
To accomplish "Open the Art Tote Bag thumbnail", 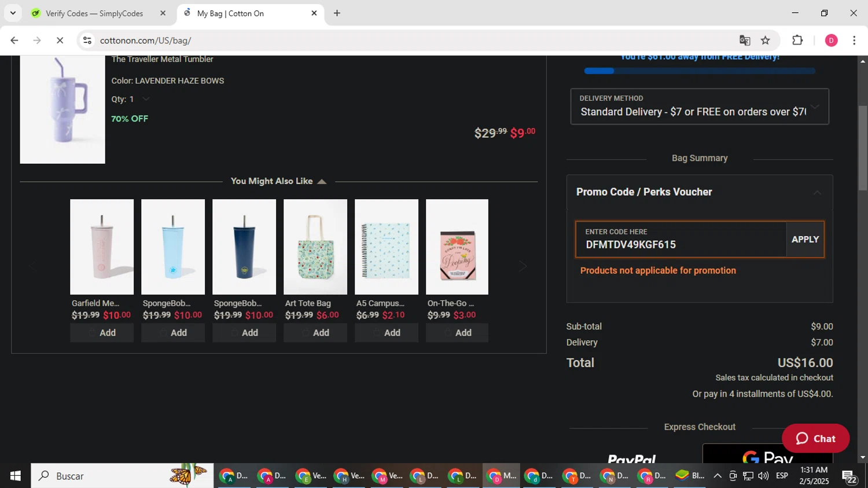I will (x=315, y=247).
